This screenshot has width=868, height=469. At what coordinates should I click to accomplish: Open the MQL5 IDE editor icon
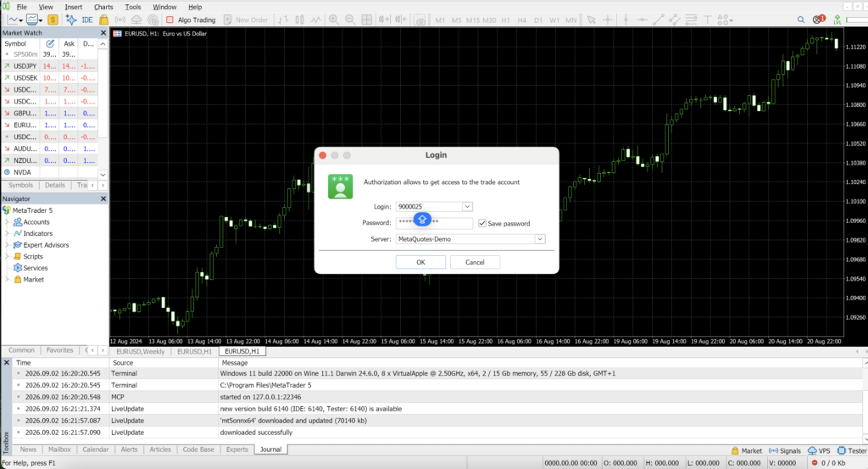[x=87, y=20]
